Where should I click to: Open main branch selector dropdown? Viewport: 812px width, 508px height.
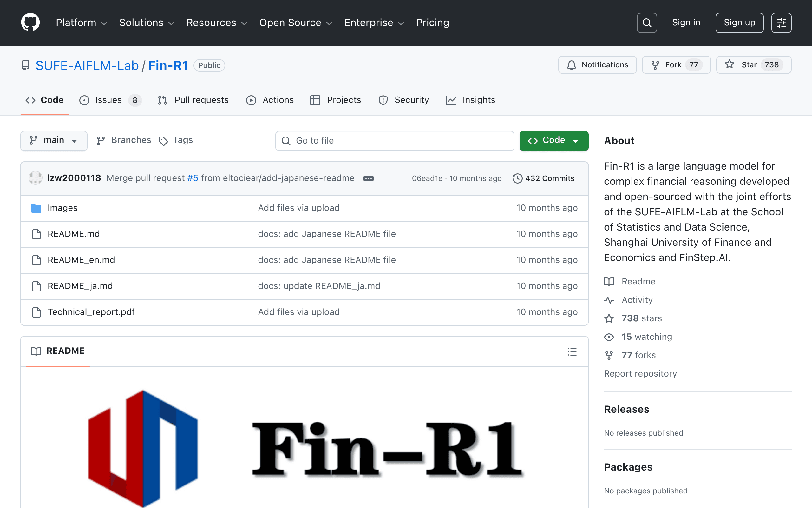point(54,140)
